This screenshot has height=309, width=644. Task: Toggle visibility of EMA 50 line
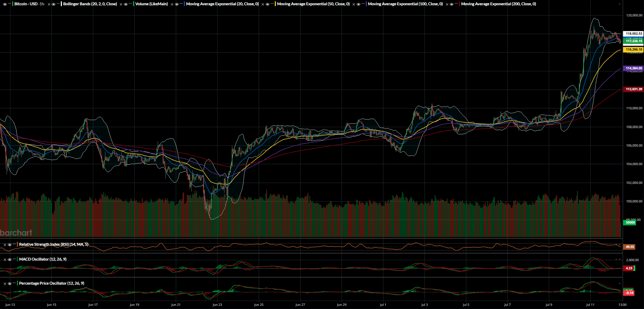[267, 4]
